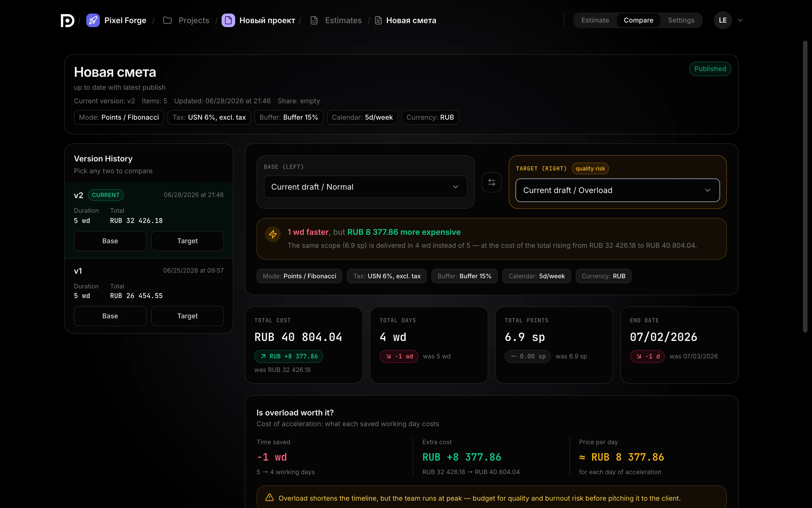
Task: Open the Pixel Forge rocket workspace icon
Action: [93, 21]
